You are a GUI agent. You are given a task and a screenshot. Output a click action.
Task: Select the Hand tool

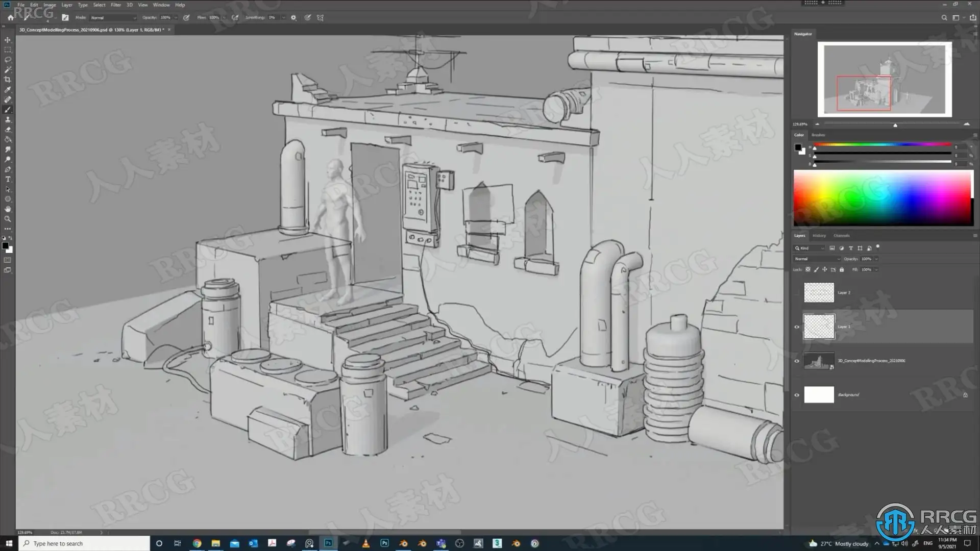pyautogui.click(x=8, y=209)
